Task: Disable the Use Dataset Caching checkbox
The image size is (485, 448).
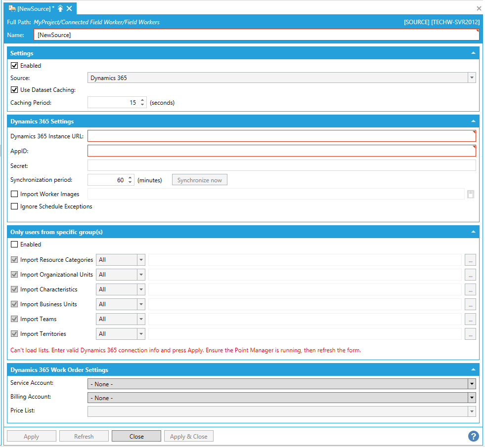Action: [x=14, y=90]
